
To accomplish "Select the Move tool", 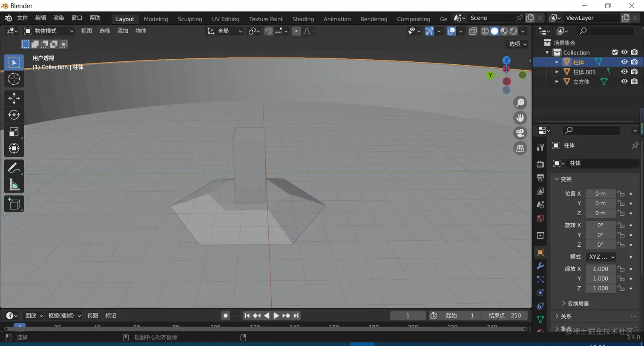I will pos(14,98).
